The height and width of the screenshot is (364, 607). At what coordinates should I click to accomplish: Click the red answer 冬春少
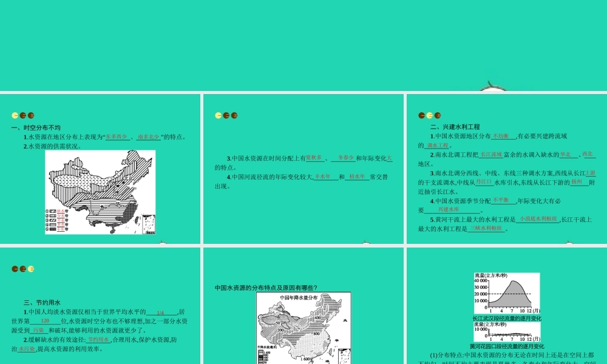point(346,158)
